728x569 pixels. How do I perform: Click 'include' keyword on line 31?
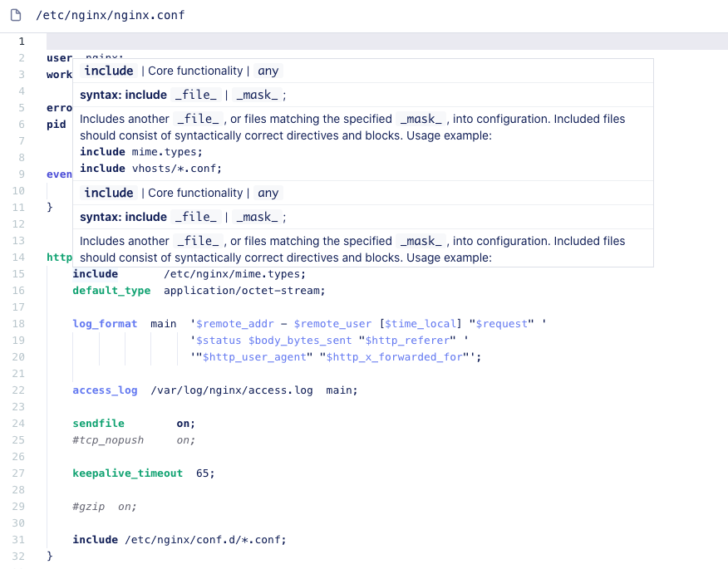click(96, 540)
